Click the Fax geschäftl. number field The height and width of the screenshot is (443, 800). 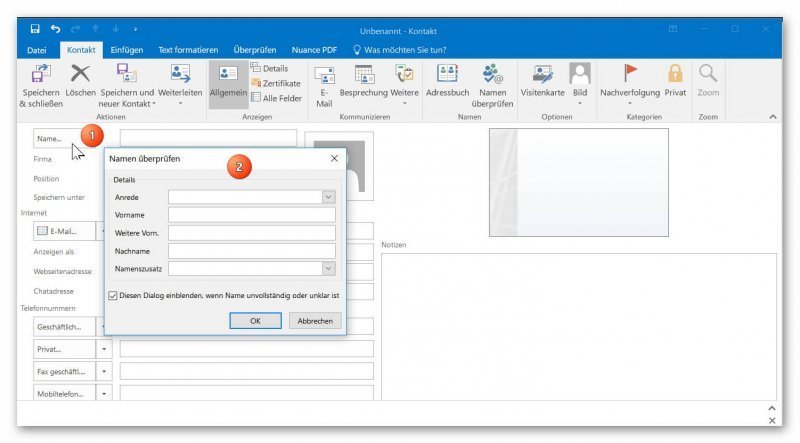pos(246,371)
